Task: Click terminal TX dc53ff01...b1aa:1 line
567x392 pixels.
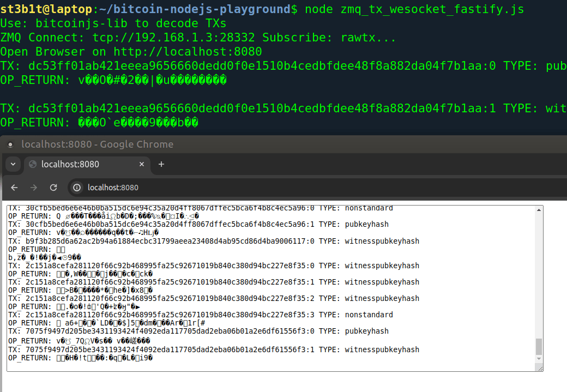Action: [x=283, y=108]
